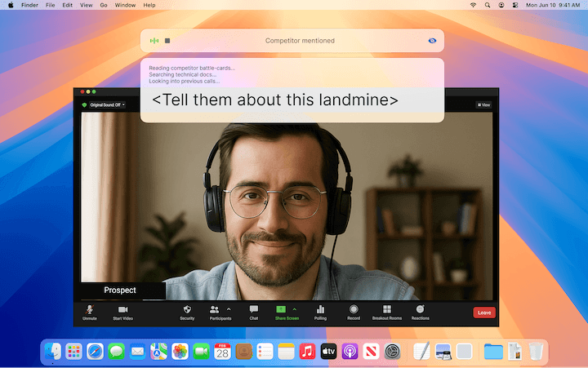Open Podcasts from the Dock
588x368 pixels.
(350, 352)
